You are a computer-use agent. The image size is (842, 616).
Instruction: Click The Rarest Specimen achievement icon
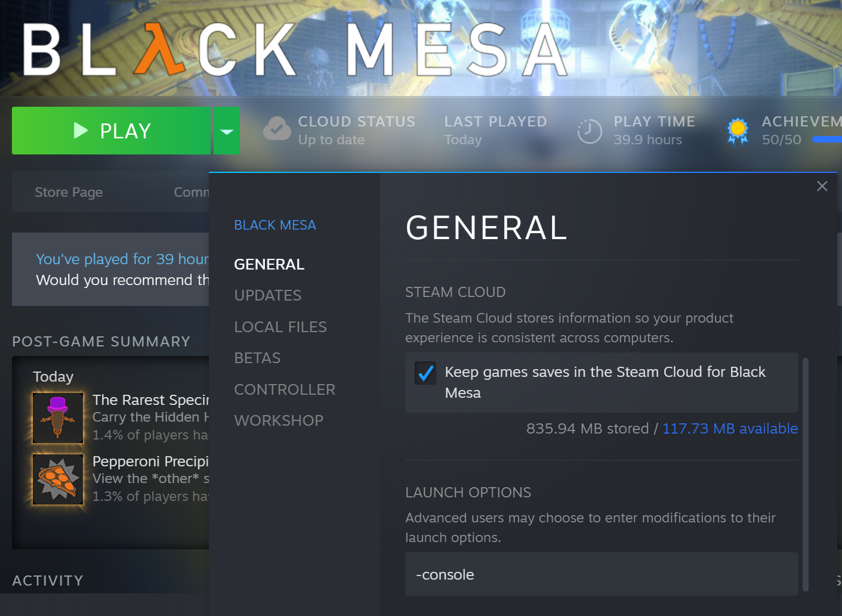58,417
